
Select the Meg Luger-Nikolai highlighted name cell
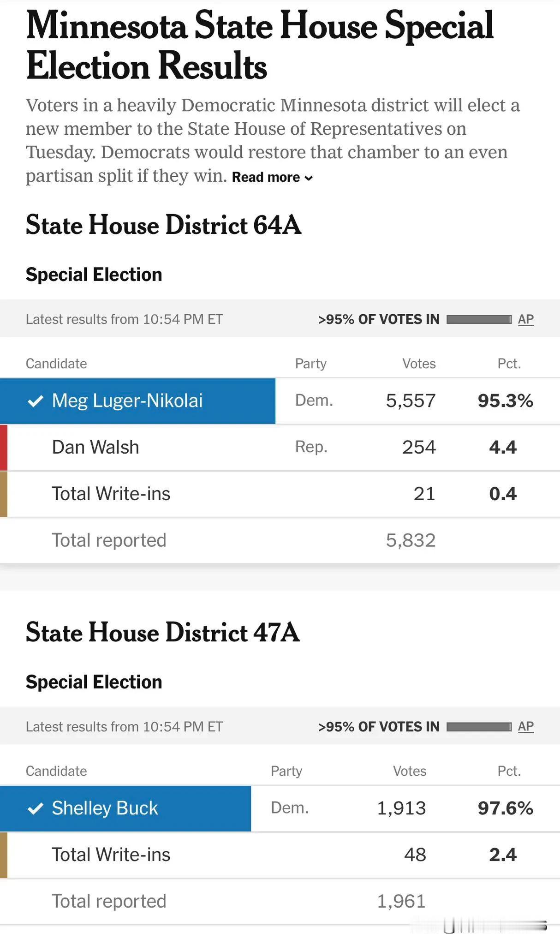point(137,401)
